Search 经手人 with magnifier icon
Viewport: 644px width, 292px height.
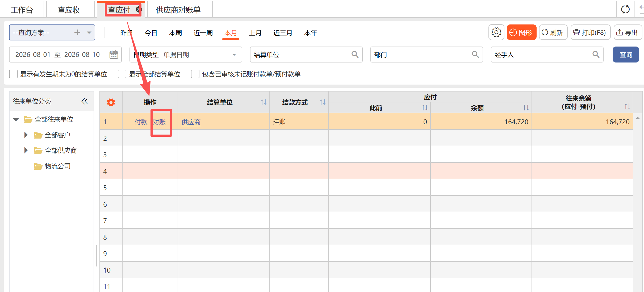pyautogui.click(x=596, y=55)
